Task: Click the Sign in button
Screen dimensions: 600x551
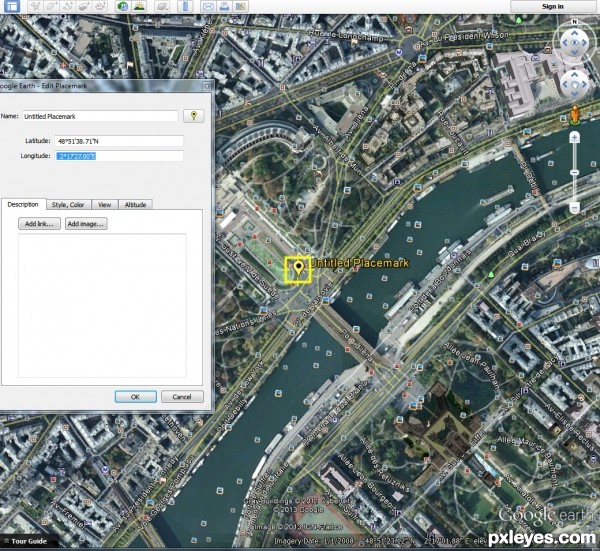Action: click(x=553, y=6)
